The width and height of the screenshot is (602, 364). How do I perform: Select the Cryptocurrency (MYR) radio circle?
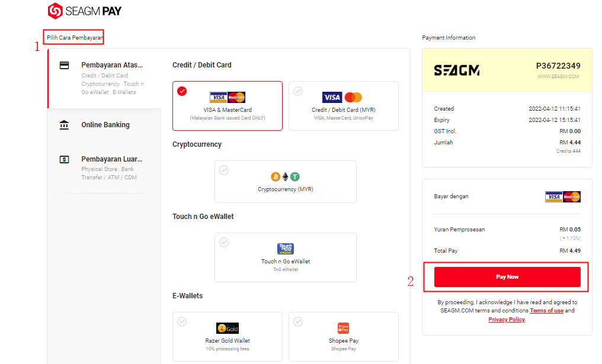(224, 170)
